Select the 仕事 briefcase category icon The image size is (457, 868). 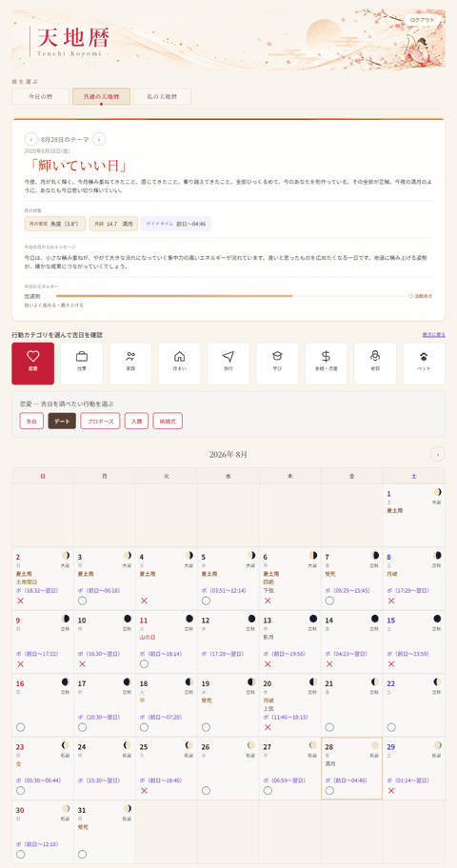pos(82,364)
